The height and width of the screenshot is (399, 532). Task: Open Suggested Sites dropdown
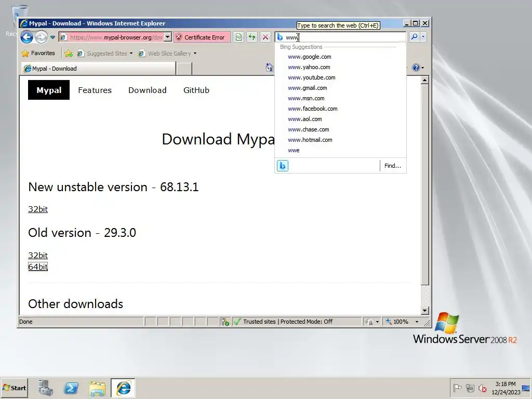pos(105,54)
